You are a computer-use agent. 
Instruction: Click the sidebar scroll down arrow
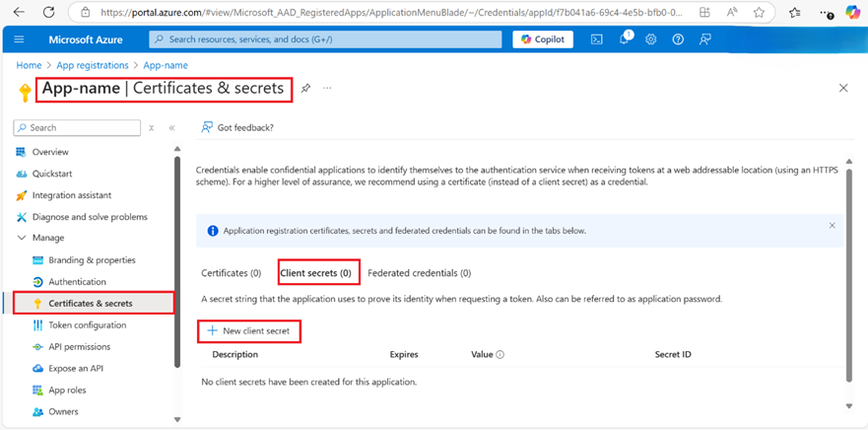coord(177,419)
